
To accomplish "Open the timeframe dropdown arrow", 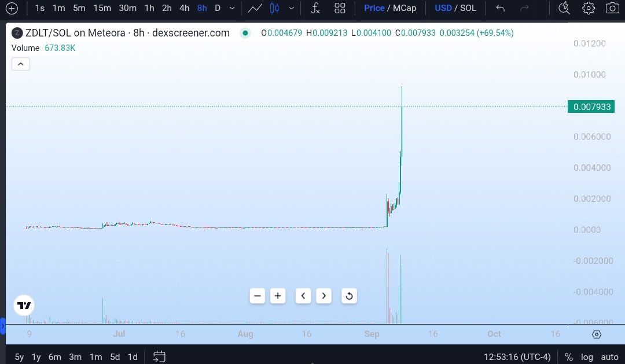I will (x=232, y=8).
